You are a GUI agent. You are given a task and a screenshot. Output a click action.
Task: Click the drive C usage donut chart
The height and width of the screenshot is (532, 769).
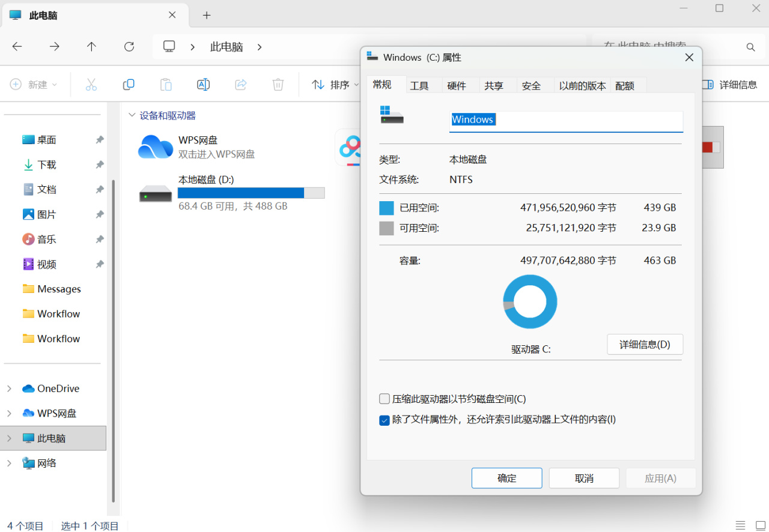530,302
